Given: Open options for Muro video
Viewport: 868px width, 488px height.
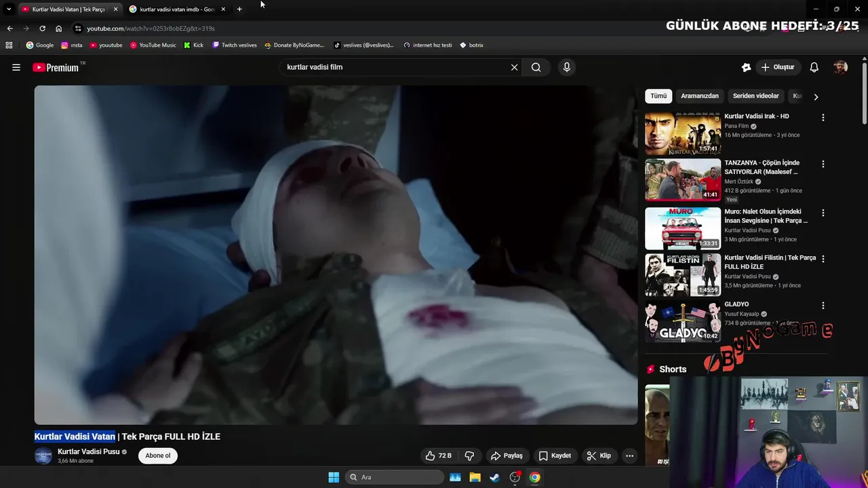Looking at the screenshot, I should (823, 213).
